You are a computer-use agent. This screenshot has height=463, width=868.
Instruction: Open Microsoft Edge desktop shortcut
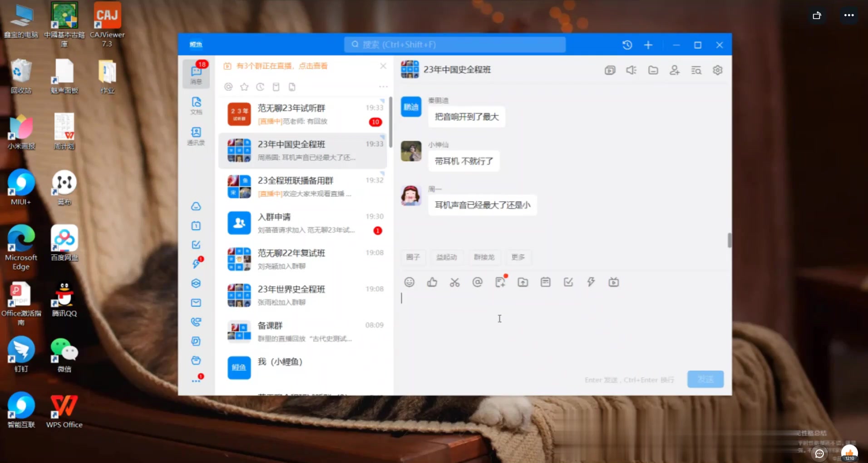[x=21, y=247]
